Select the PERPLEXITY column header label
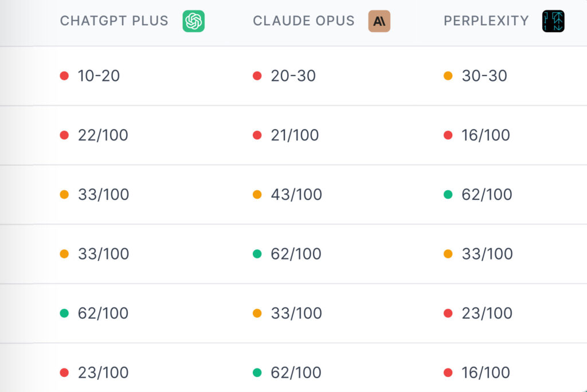587x392 pixels. coord(486,21)
